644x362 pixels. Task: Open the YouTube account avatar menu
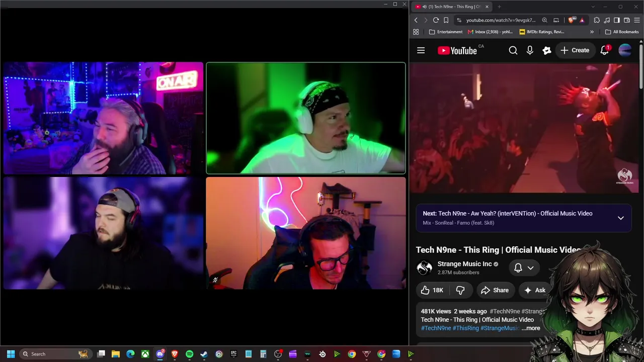625,50
